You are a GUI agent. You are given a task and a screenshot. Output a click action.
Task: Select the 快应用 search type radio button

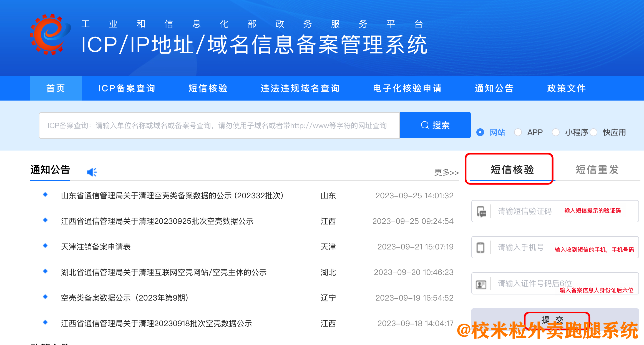pos(593,132)
